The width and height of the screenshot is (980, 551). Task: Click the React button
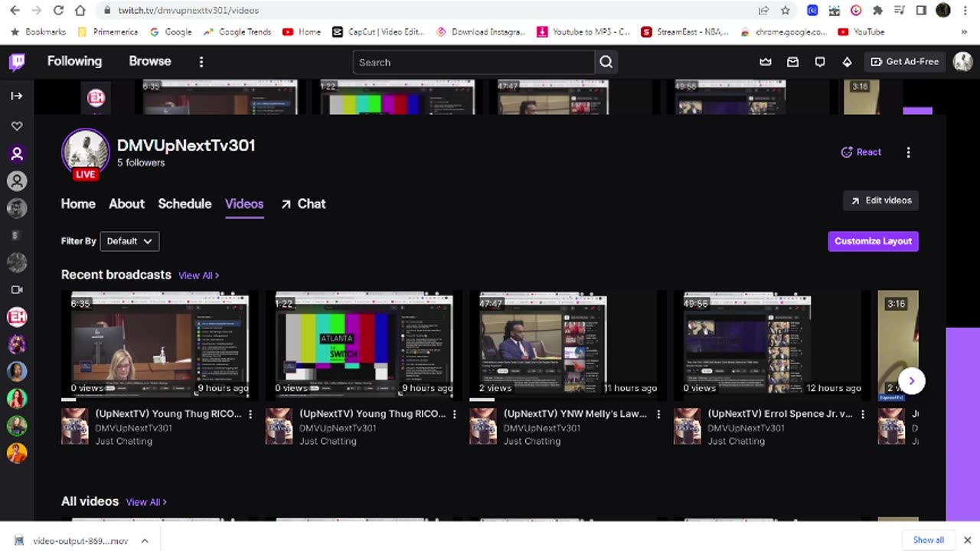point(861,152)
